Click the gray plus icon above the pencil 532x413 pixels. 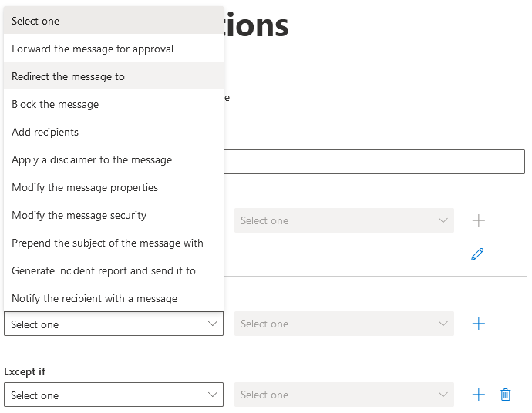tap(478, 220)
